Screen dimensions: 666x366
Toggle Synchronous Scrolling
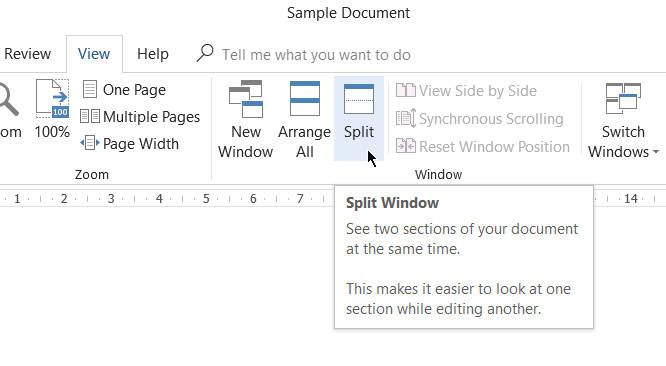pos(480,118)
